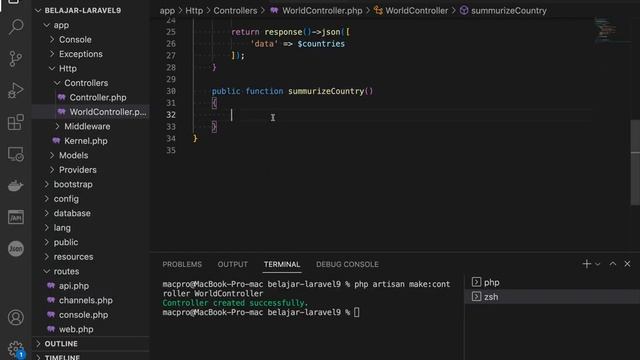
Task: Switch to the PROBLEMS tab
Action: click(x=182, y=264)
